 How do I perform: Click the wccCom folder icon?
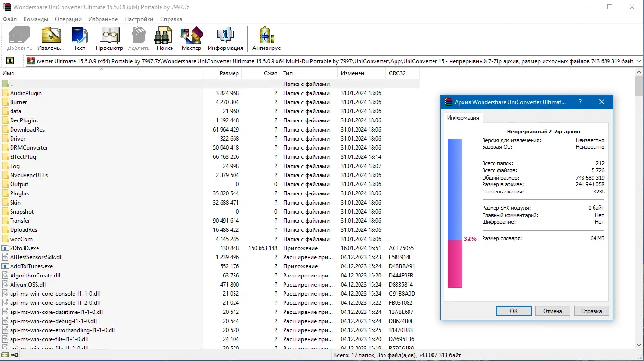(5, 239)
